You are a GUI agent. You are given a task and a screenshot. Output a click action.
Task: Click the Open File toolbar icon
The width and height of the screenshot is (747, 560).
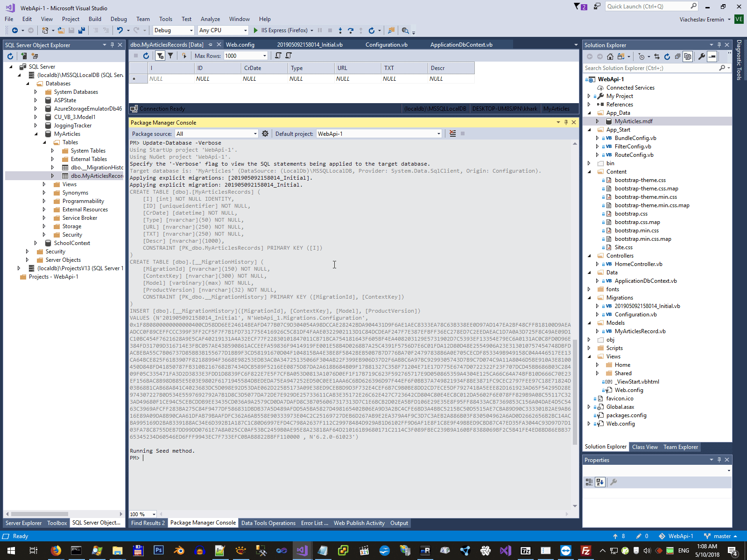[61, 30]
